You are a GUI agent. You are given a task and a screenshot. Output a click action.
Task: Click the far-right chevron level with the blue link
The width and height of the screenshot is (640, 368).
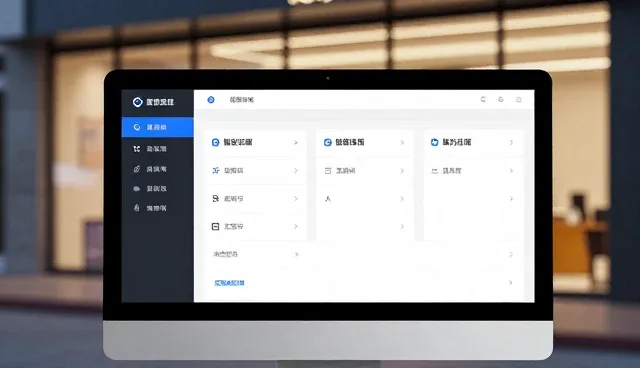511,282
